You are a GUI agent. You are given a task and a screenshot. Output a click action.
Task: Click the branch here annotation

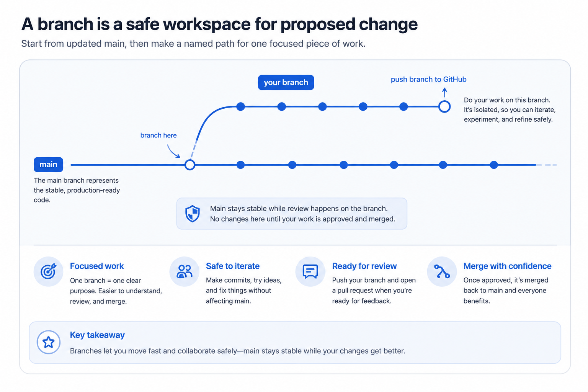pos(158,135)
